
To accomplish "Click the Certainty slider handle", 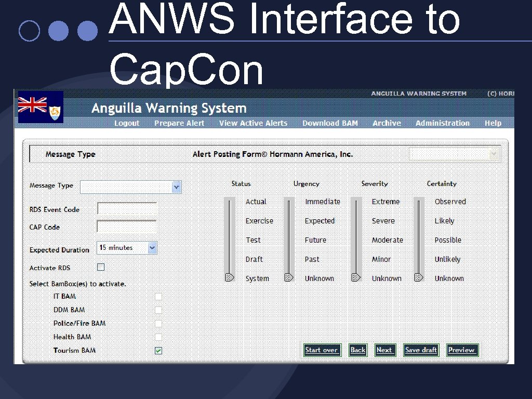I will click(419, 277).
